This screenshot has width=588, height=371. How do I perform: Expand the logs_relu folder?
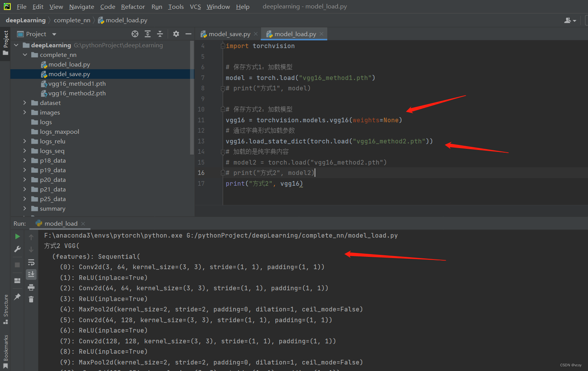pos(25,141)
